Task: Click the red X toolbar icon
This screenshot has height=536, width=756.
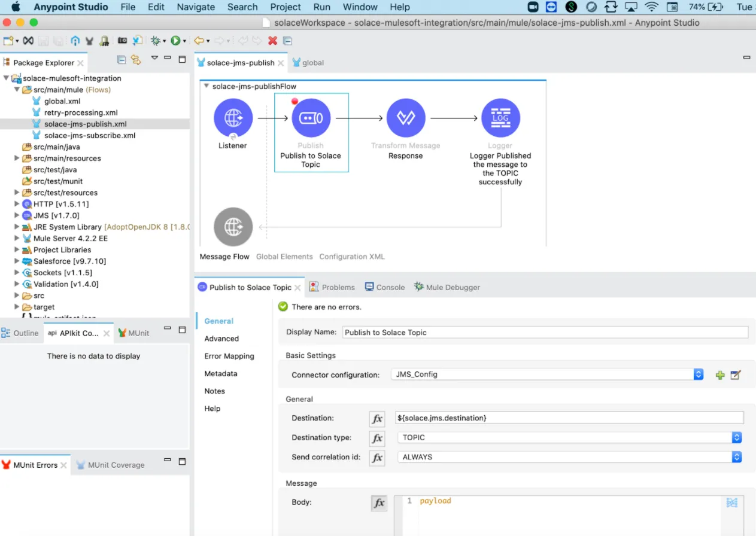Action: [x=272, y=41]
